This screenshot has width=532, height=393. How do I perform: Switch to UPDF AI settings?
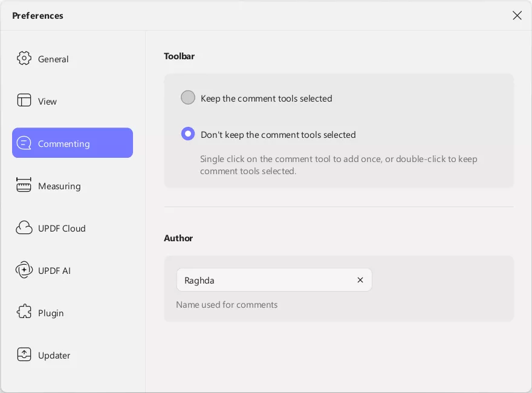coord(54,271)
